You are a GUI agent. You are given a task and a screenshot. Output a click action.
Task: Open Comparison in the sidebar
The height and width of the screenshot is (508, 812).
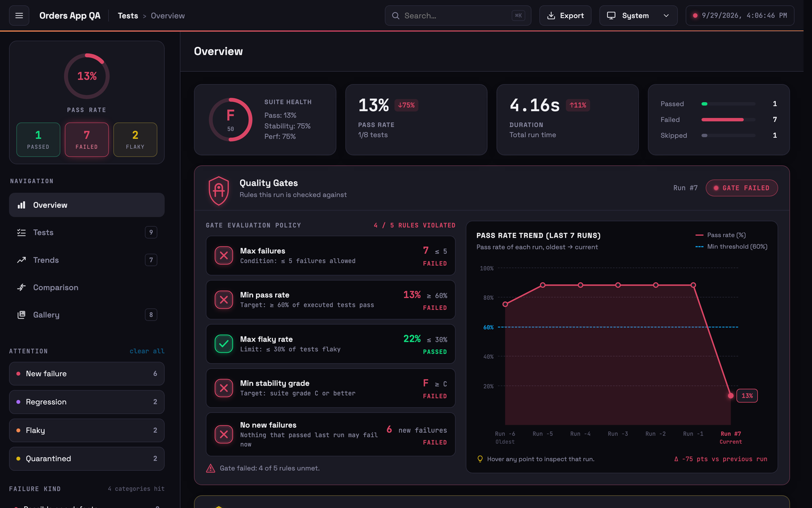(87, 287)
